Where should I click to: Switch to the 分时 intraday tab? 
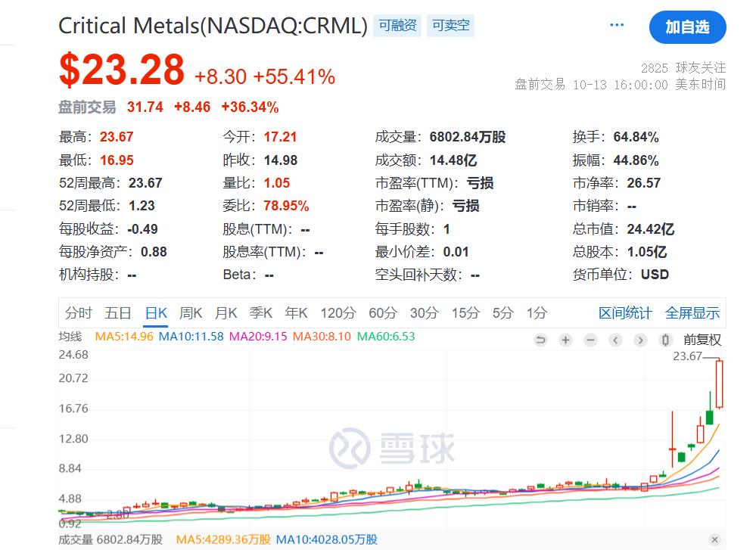pos(78,313)
